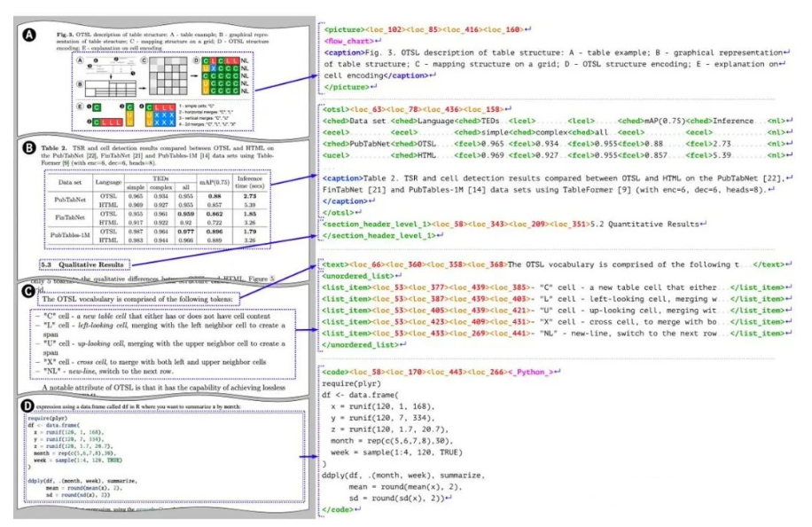Image resolution: width=812 pixels, height=527 pixels.
Task: Select the 'FinTabNet' table row label
Action: click(70, 217)
